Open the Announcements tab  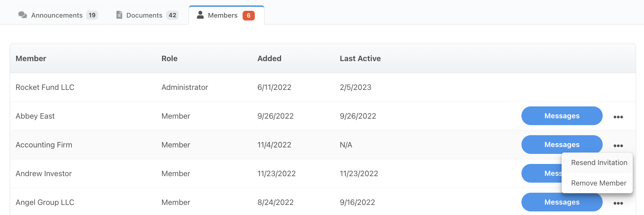[58, 15]
